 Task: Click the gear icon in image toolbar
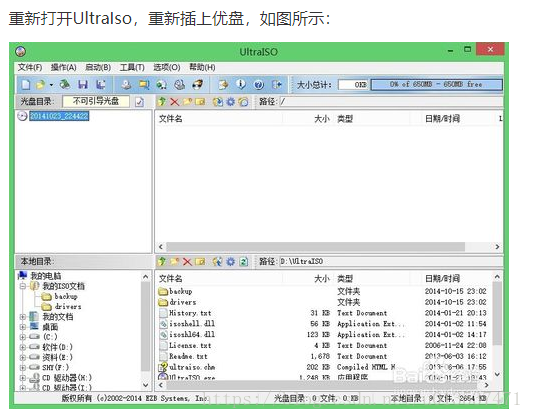click(x=231, y=102)
